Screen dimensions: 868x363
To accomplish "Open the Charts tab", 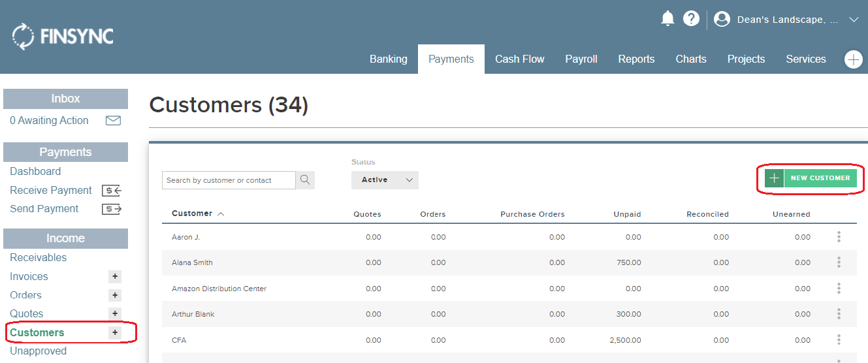I will [691, 59].
